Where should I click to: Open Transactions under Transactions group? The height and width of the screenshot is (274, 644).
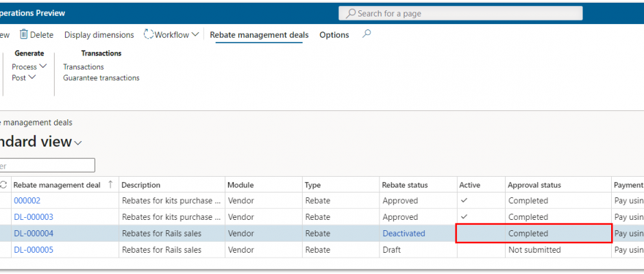pos(84,66)
